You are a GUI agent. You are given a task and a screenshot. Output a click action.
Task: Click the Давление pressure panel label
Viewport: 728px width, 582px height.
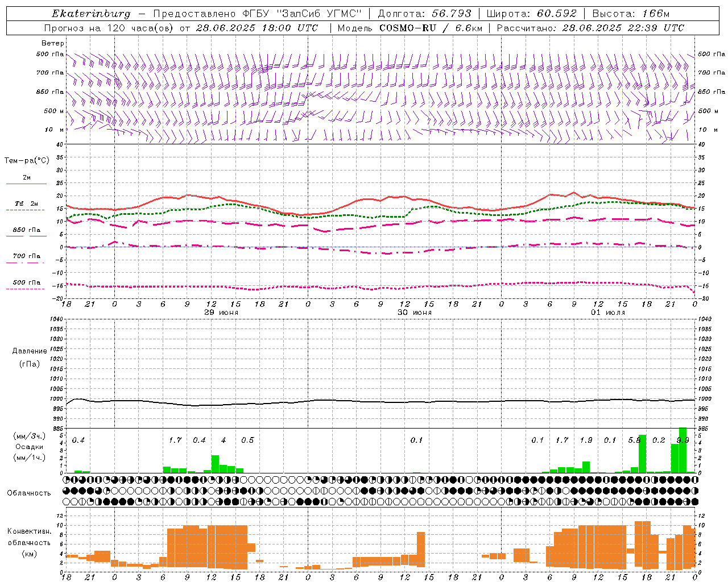pyautogui.click(x=30, y=351)
